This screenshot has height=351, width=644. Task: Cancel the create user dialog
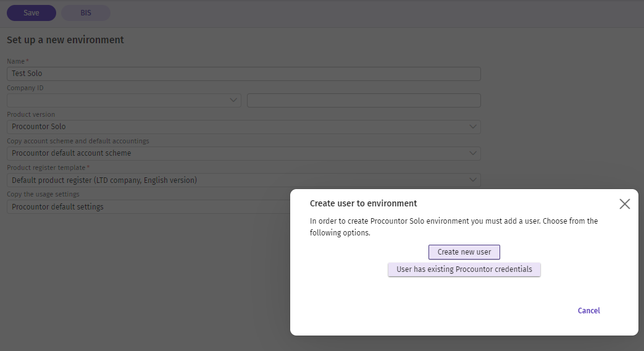point(588,311)
